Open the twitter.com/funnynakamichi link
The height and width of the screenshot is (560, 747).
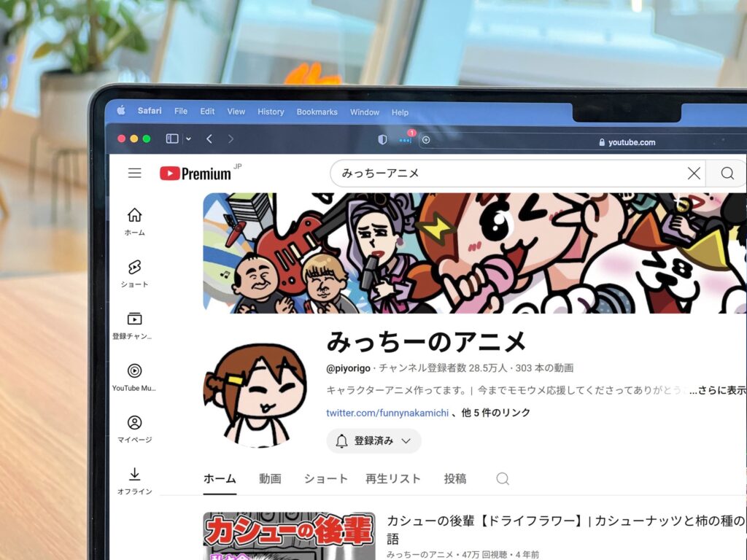387,413
